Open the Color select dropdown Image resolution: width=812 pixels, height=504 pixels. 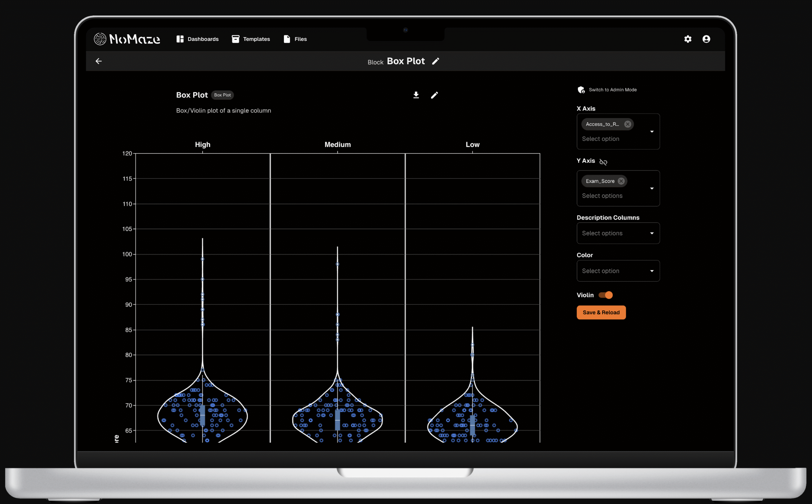point(618,271)
